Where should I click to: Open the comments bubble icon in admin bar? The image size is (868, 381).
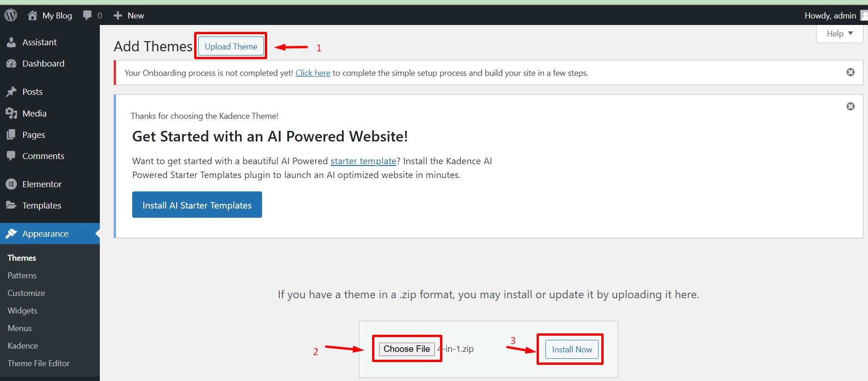tap(87, 15)
